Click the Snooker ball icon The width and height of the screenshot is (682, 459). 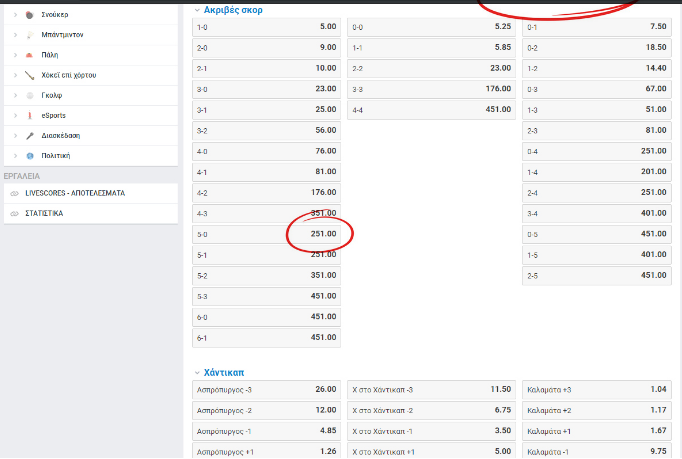tap(29, 15)
